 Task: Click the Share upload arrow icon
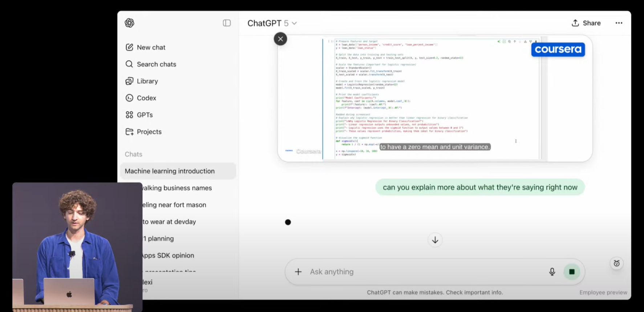coord(575,23)
